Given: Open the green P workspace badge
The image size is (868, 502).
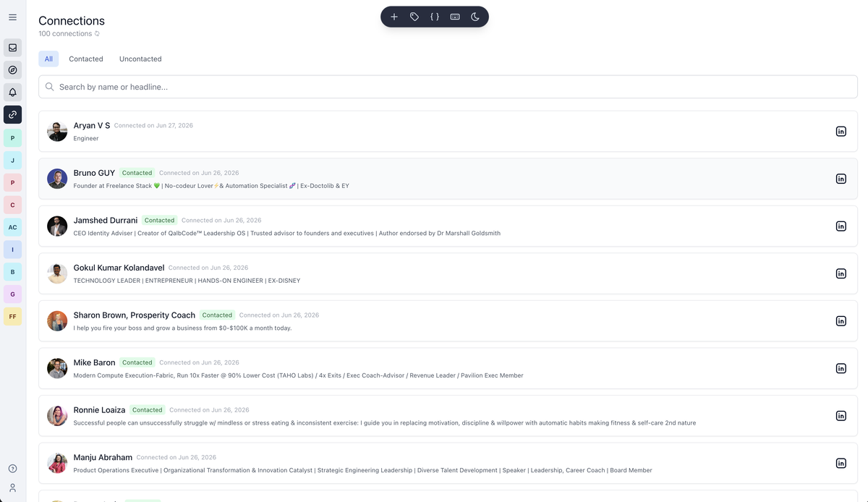Looking at the screenshot, I should pyautogui.click(x=12, y=137).
